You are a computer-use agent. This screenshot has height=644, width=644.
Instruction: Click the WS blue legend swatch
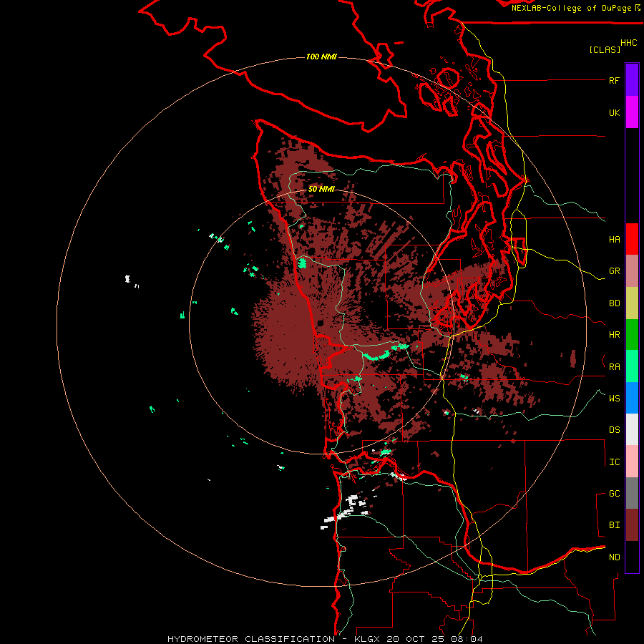(x=632, y=398)
